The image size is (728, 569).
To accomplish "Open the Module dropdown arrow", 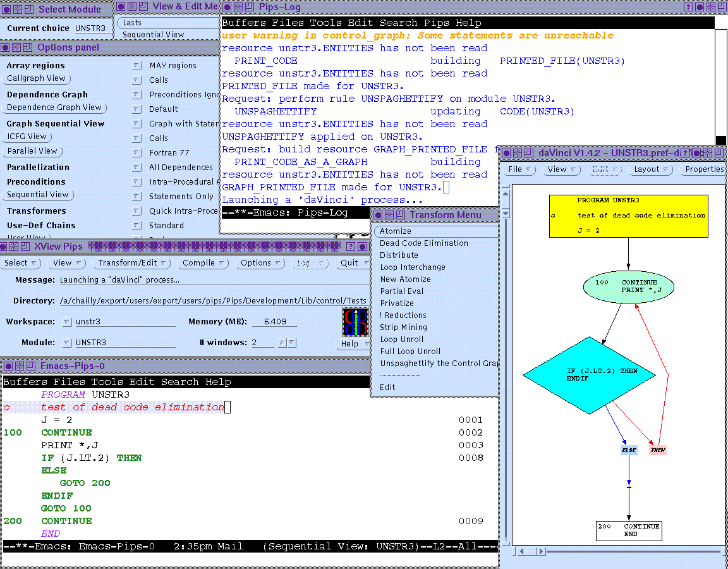I will (x=66, y=342).
